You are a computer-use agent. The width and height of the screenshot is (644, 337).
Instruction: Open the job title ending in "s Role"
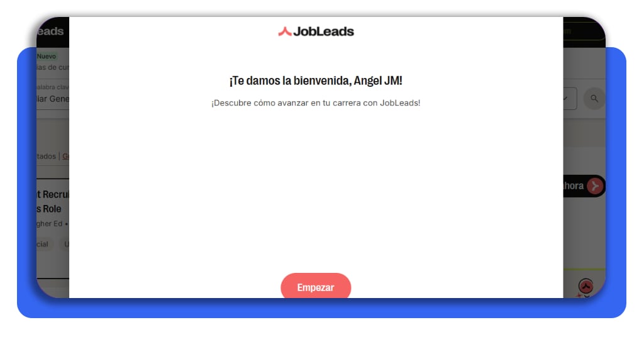click(x=49, y=209)
